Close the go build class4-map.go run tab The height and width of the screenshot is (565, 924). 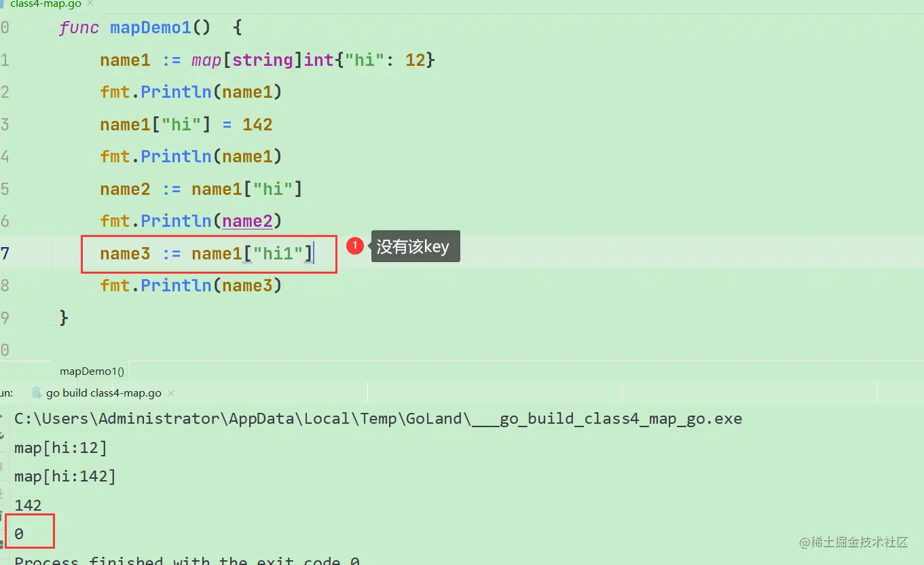click(171, 393)
